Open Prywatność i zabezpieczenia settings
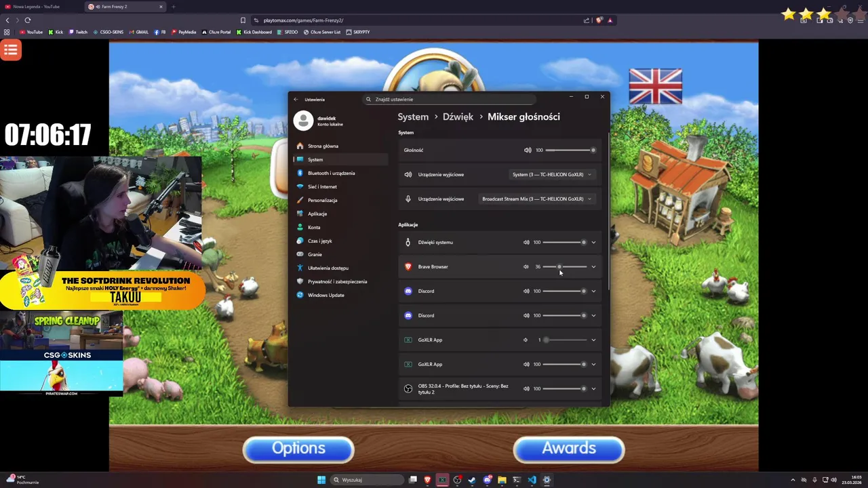Viewport: 868px width, 488px height. [341, 281]
